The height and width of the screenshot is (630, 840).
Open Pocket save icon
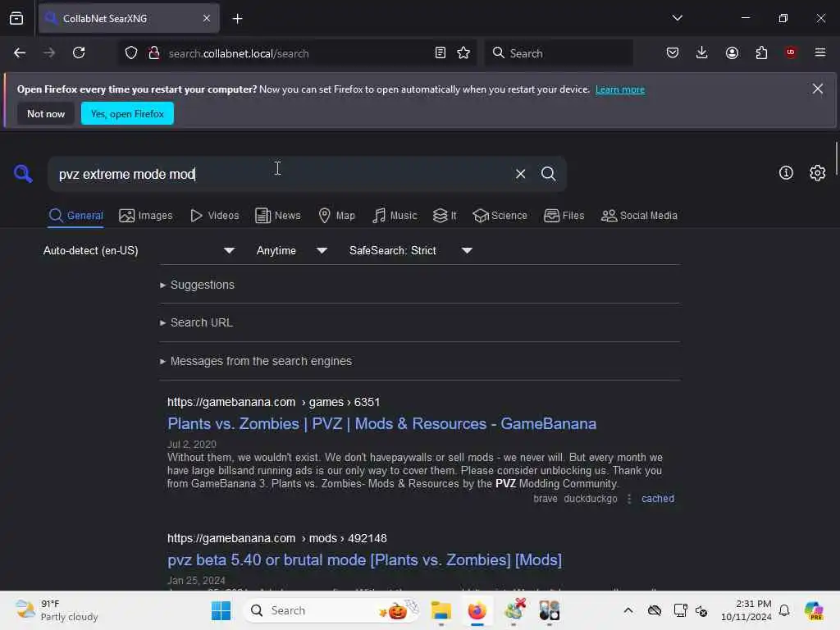click(673, 52)
